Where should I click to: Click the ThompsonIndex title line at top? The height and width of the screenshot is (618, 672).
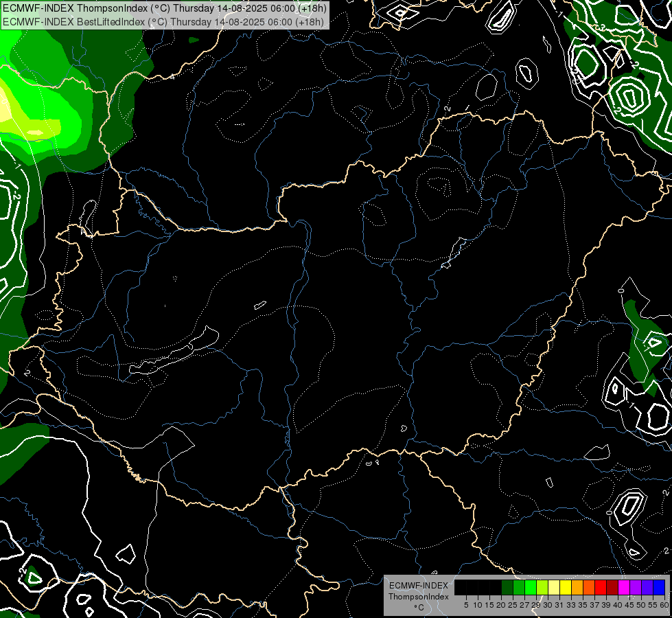point(165,8)
